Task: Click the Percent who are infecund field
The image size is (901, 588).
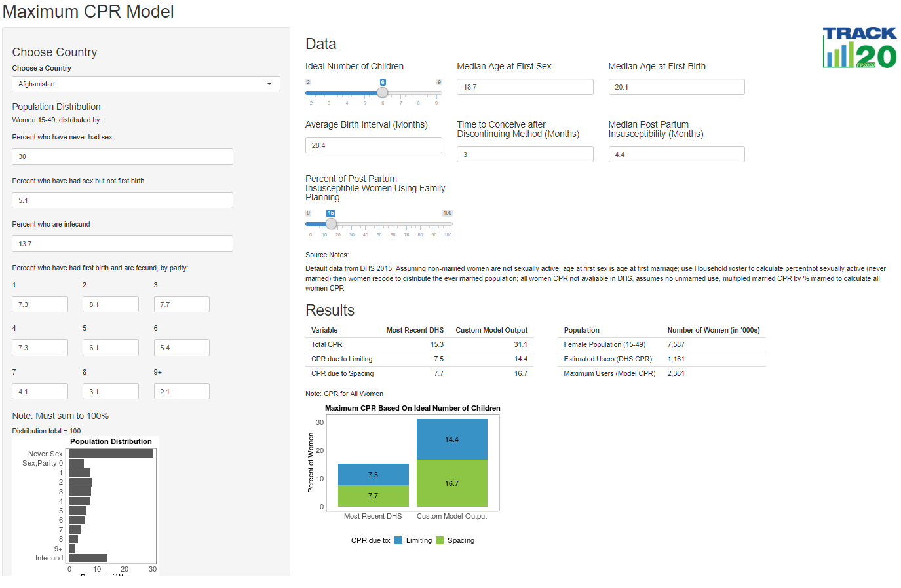Action: (122, 244)
